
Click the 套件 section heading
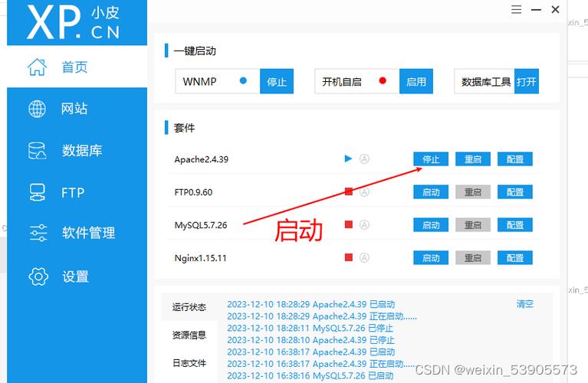184,128
